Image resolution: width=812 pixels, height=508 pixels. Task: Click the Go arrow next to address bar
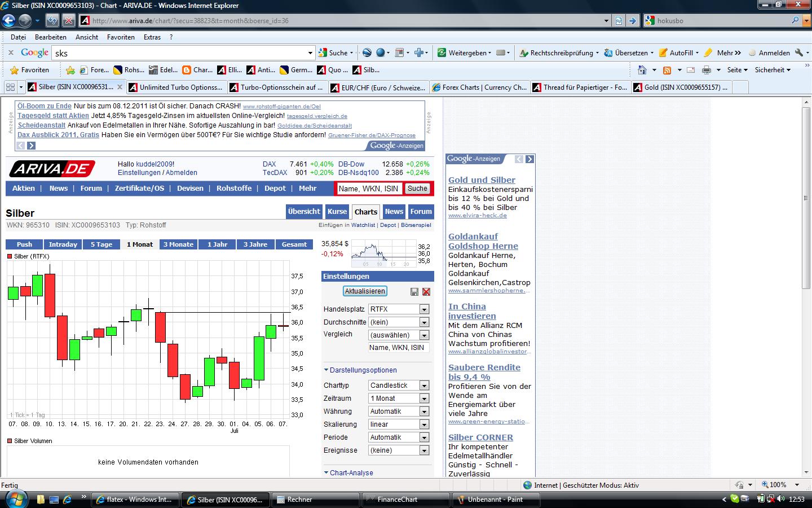tap(632, 21)
